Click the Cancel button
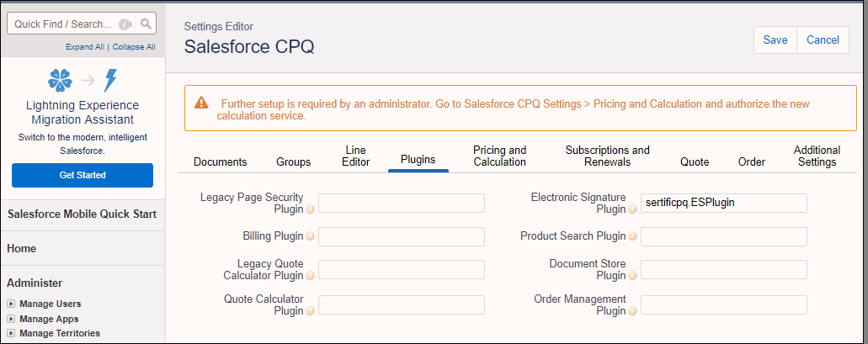 [x=823, y=40]
